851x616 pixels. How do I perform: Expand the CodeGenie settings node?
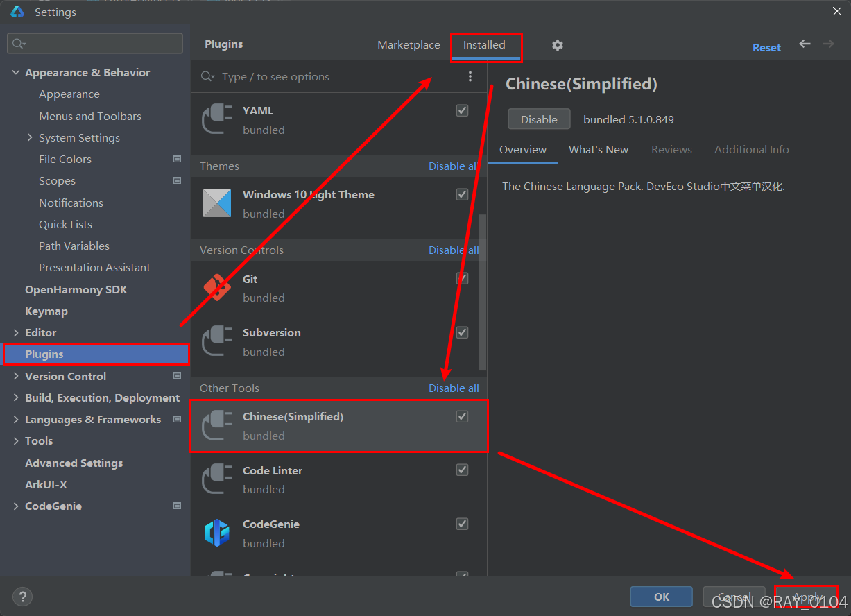click(16, 506)
